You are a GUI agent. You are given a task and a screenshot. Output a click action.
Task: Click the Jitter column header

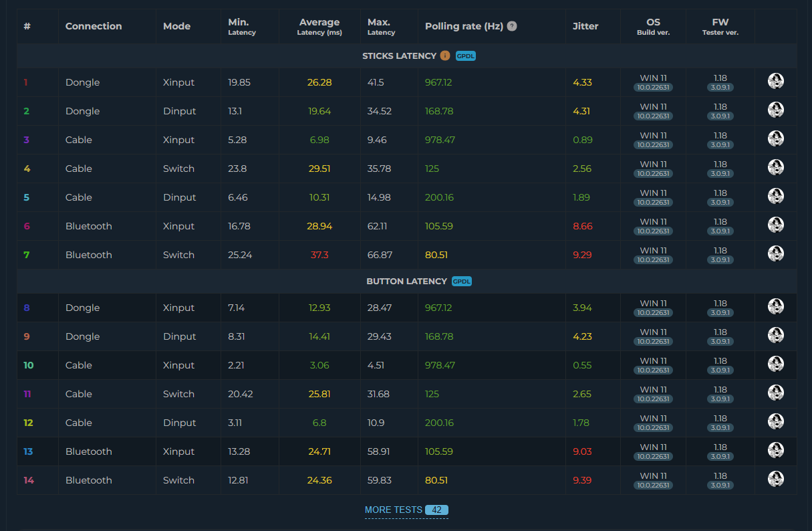[x=585, y=26]
